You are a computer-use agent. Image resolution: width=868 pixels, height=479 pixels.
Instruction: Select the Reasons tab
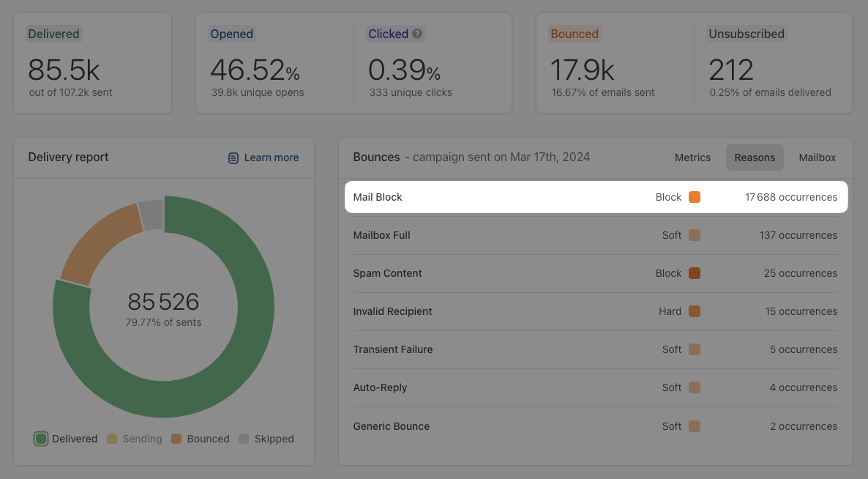755,157
